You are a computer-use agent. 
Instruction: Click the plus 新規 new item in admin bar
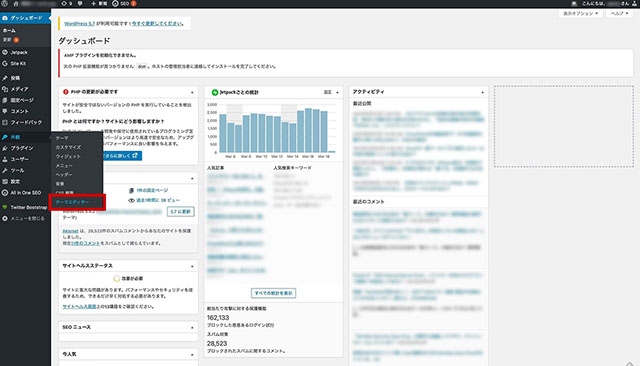pos(99,3)
